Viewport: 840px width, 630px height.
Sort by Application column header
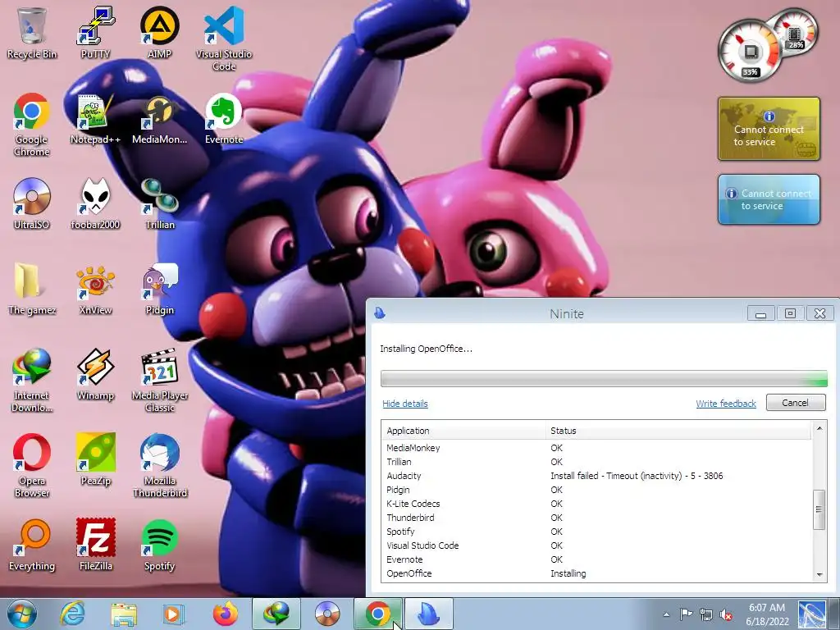pyautogui.click(x=463, y=431)
